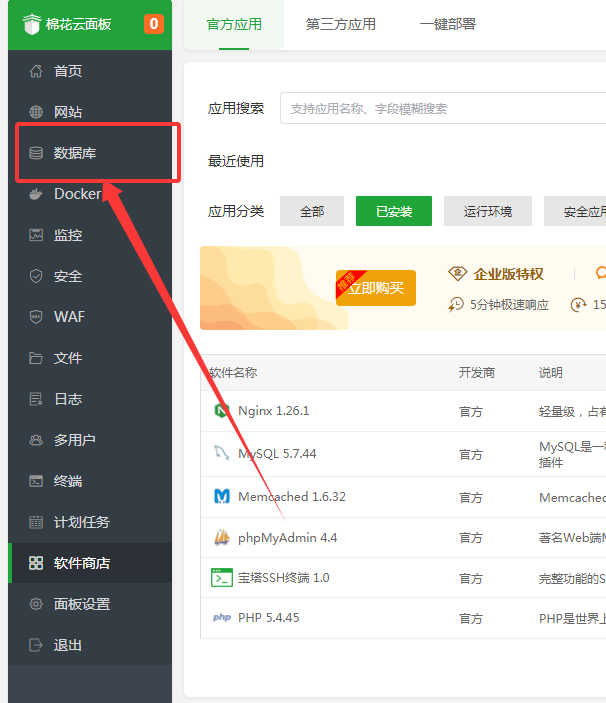Click the 企业版特权 text in the banner
The height and width of the screenshot is (703, 606).
point(509,273)
